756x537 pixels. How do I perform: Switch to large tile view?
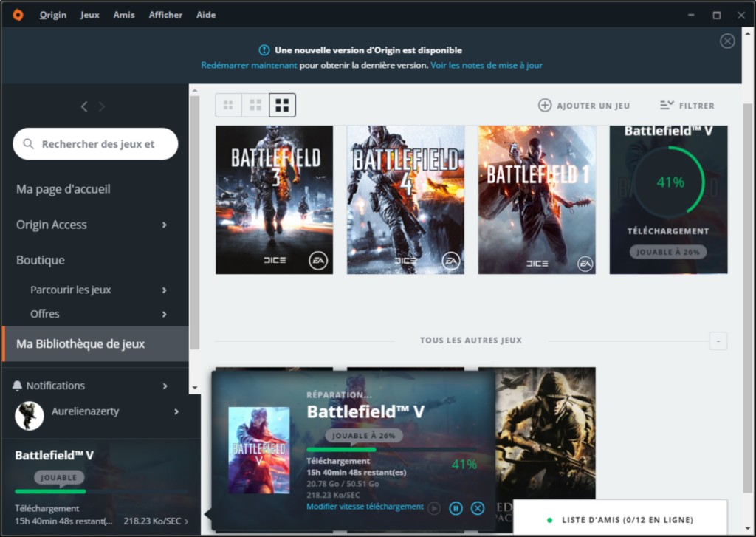coord(282,105)
